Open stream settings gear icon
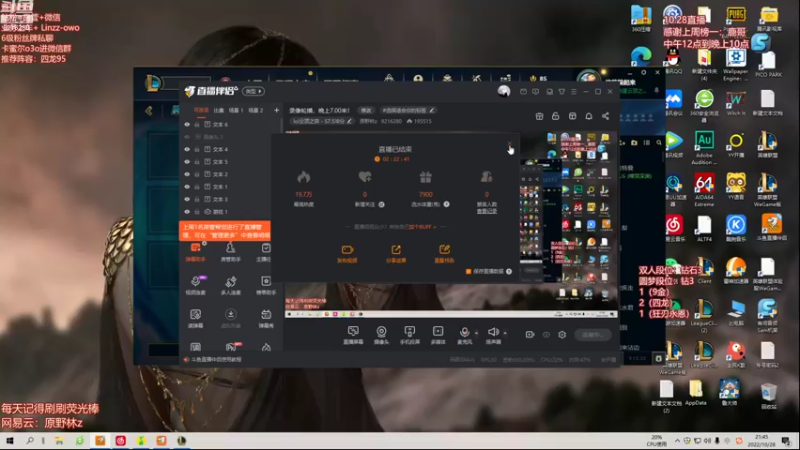 pyautogui.click(x=562, y=335)
